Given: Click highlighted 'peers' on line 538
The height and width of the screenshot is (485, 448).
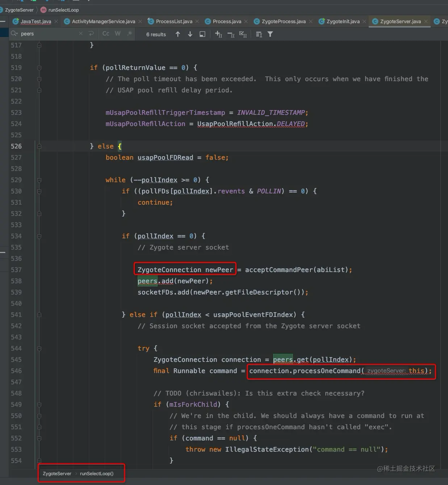Looking at the screenshot, I should pyautogui.click(x=147, y=281).
